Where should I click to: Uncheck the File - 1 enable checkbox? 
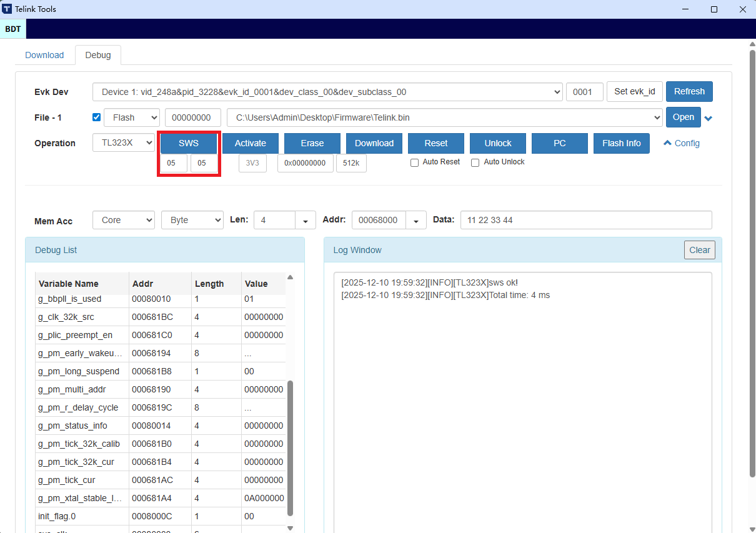pos(96,117)
